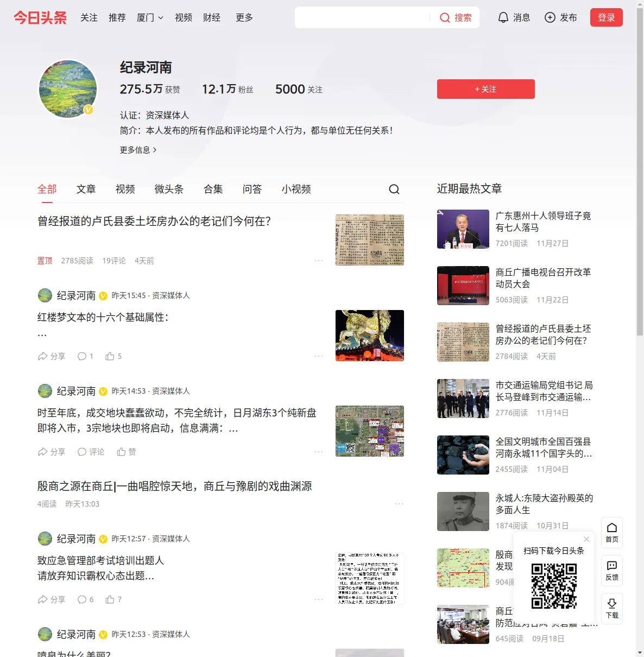The image size is (644, 657).
Task: Go to 首页 via the floating home button
Action: [612, 533]
